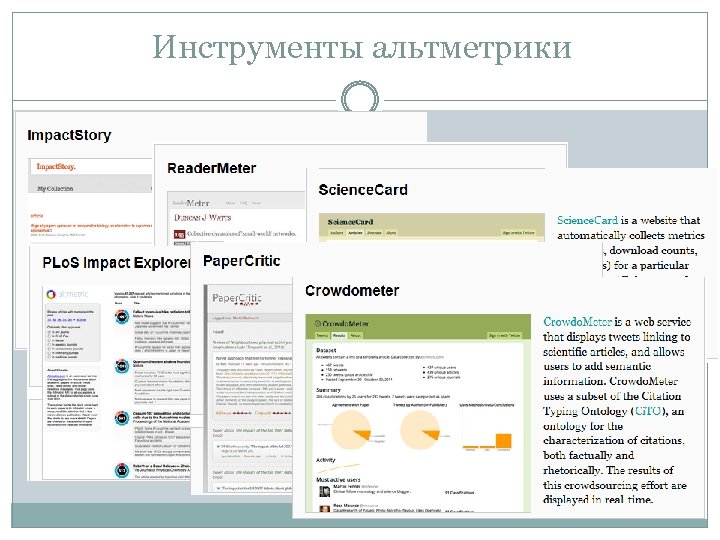Click the orange bar chart in CrowdoMeter summary

tap(487, 439)
